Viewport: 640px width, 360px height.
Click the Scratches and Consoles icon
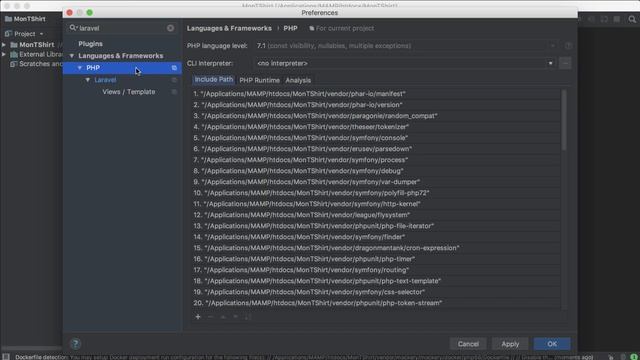13,64
